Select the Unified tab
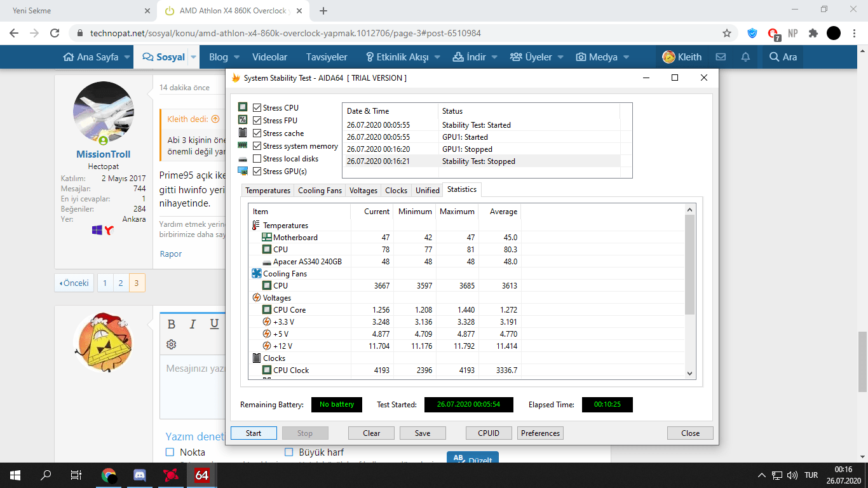 tap(428, 191)
